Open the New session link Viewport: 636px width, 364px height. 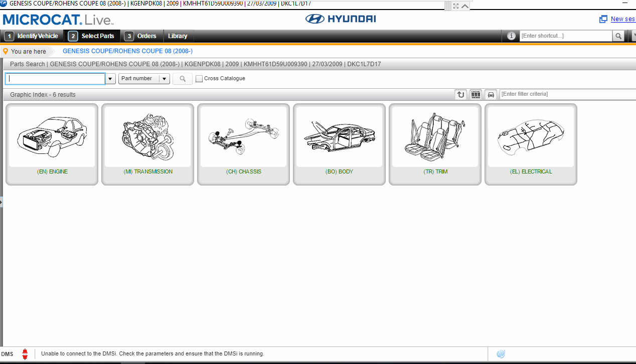[623, 19]
